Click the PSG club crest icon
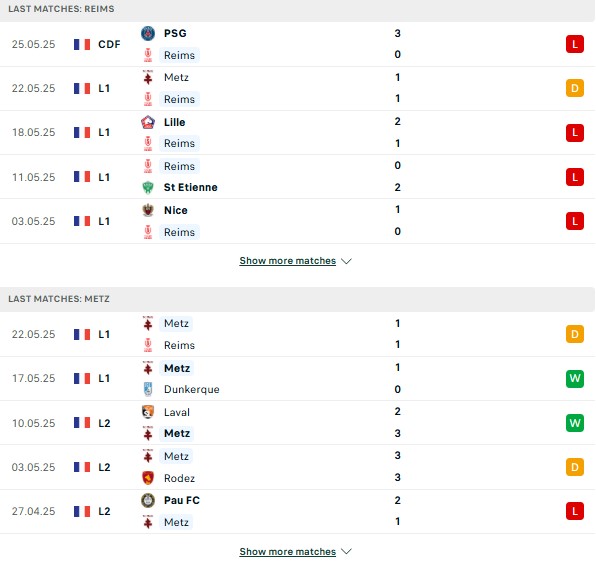Screen dimensions: 596x568 [x=148, y=33]
